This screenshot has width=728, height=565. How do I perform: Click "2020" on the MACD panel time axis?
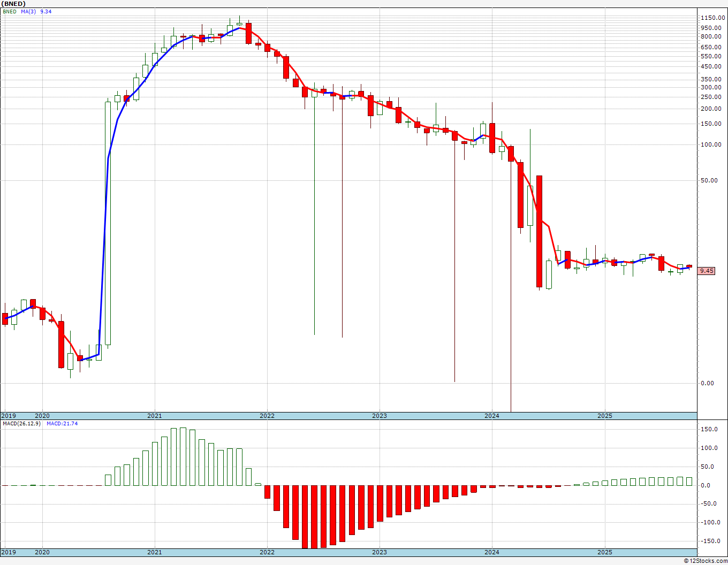pos(42,552)
